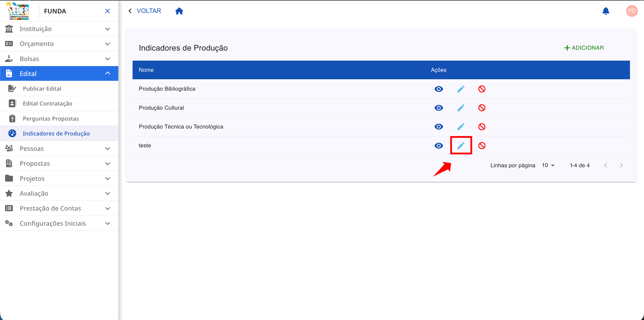View the Produção Bibliográfica indicator

(x=438, y=89)
